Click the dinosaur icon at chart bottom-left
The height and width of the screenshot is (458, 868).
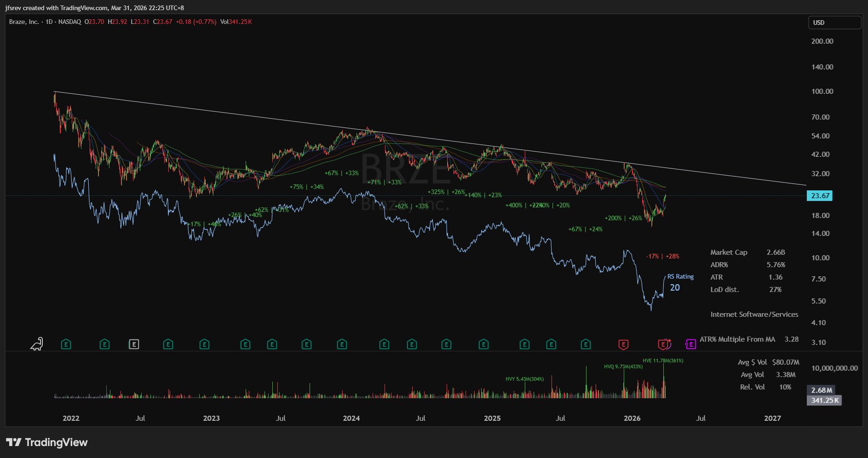coord(36,343)
